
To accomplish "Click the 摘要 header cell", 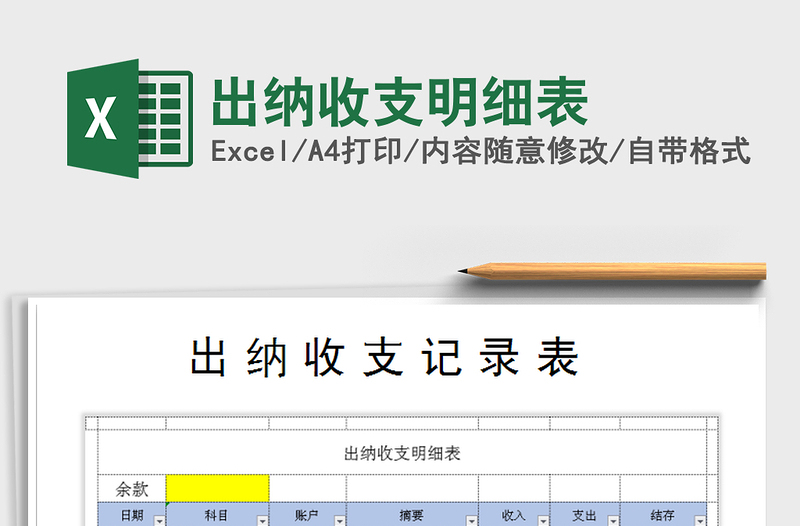I will point(412,514).
